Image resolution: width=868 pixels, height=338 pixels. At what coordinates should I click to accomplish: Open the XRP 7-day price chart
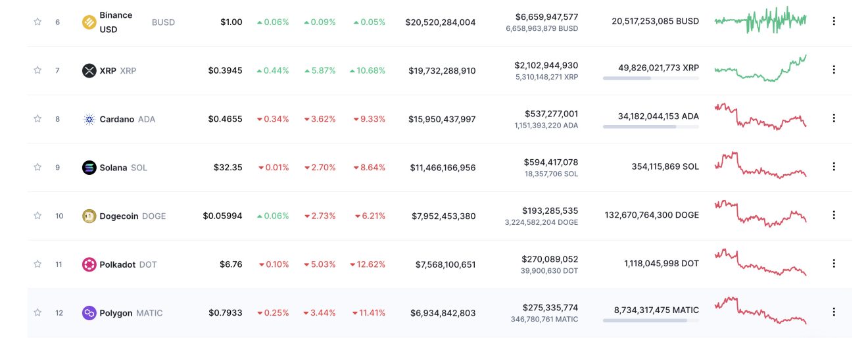coord(761,68)
